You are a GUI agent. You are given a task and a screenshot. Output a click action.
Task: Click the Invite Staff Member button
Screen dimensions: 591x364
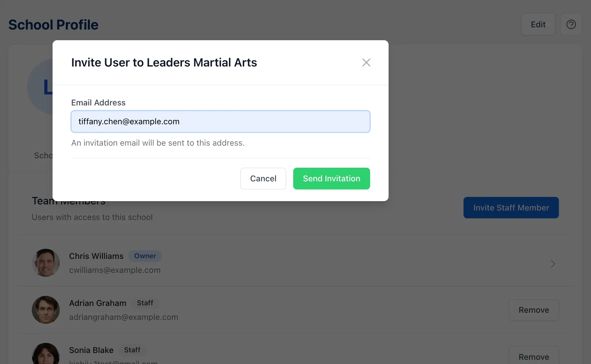(511, 208)
